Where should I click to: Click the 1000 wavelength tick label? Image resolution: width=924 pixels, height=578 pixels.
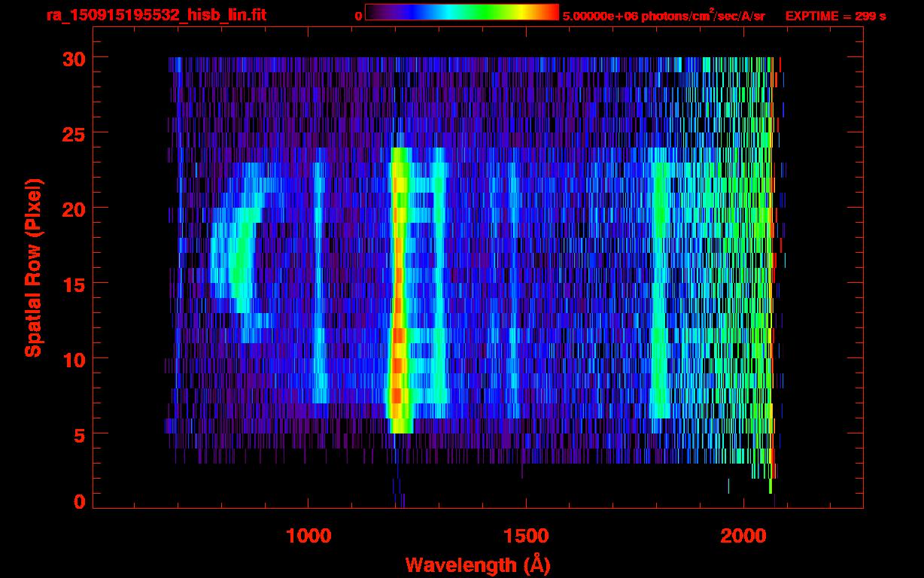click(309, 536)
